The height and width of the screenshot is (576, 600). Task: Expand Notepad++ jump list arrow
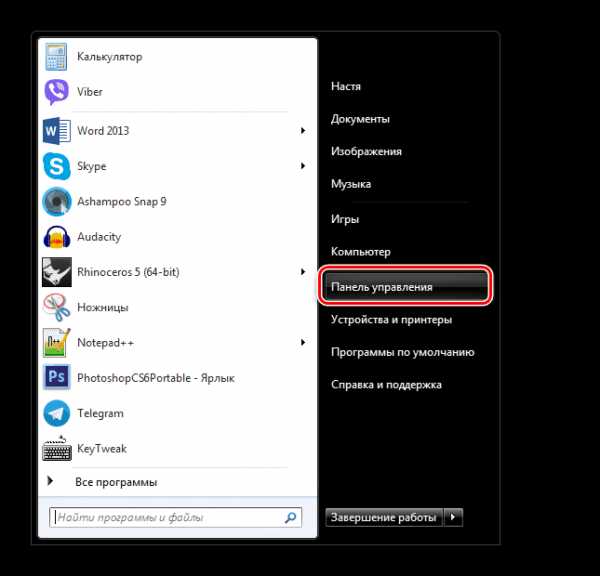click(303, 342)
